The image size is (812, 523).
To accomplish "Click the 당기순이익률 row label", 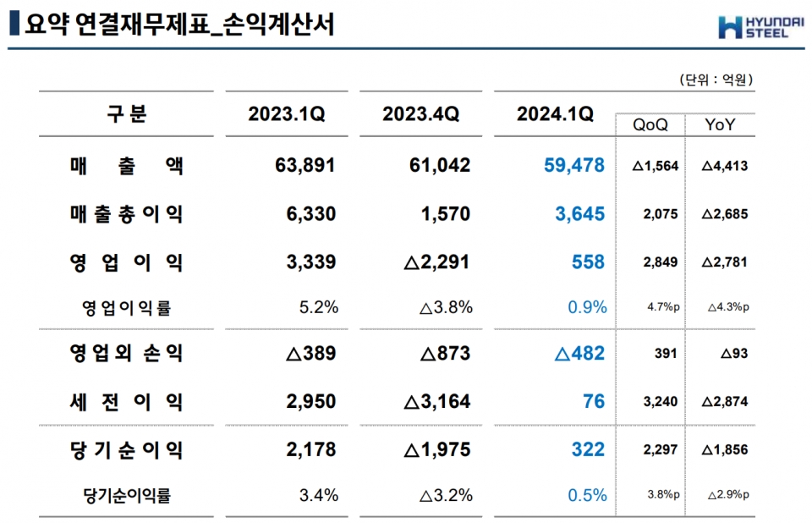I will click(x=127, y=495).
